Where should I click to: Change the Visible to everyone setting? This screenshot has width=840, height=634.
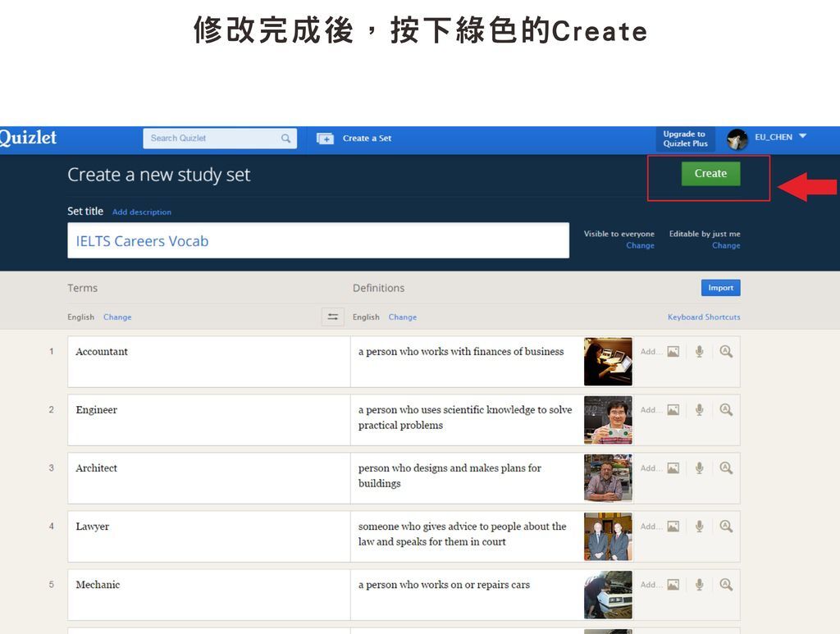point(640,245)
